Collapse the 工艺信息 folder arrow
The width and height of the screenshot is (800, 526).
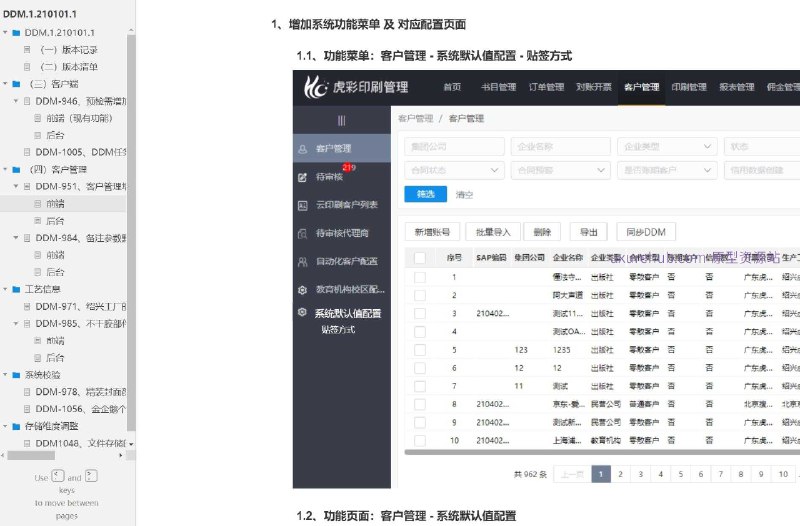pyautogui.click(x=5, y=289)
